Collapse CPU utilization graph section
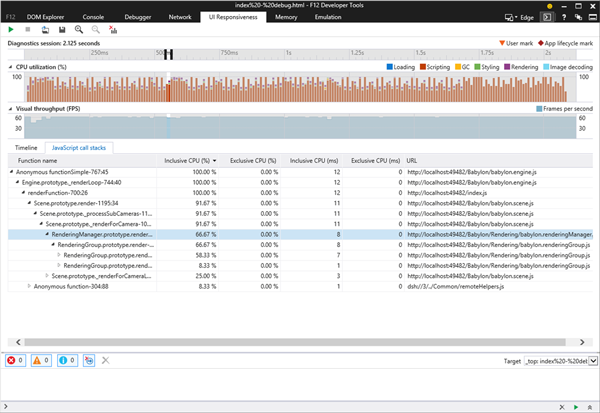600x413 pixels. click(10, 67)
